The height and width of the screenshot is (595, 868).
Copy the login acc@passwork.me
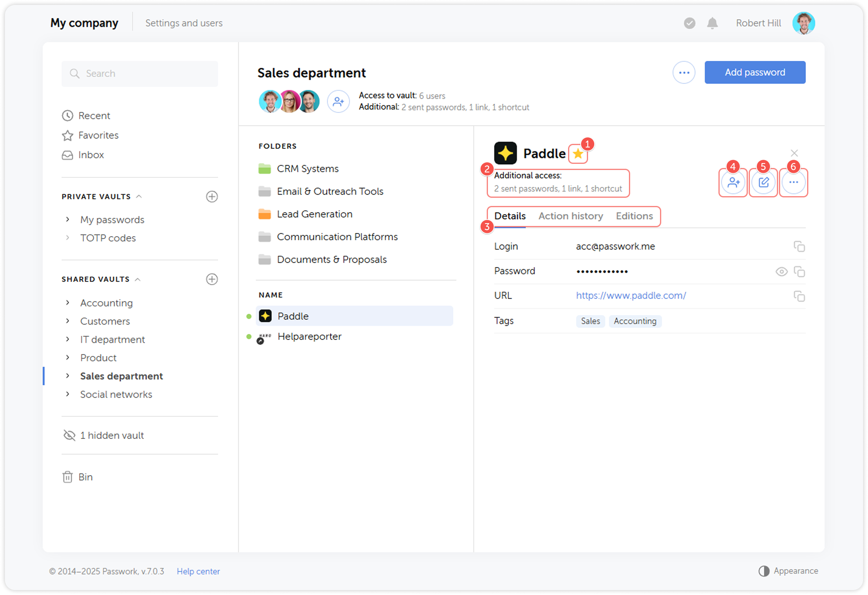(800, 246)
